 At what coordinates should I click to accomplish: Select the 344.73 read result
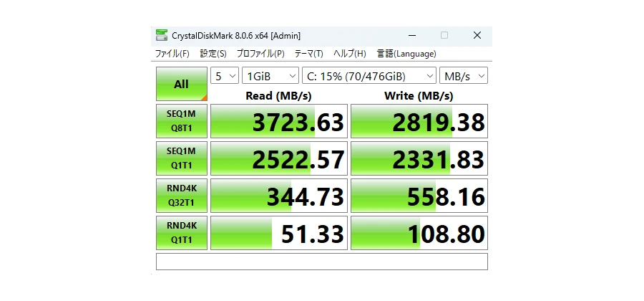[279, 196]
